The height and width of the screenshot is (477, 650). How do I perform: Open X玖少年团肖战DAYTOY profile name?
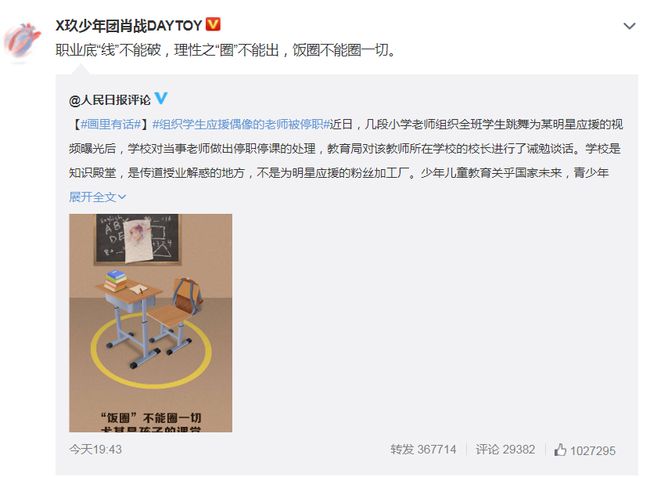point(129,26)
